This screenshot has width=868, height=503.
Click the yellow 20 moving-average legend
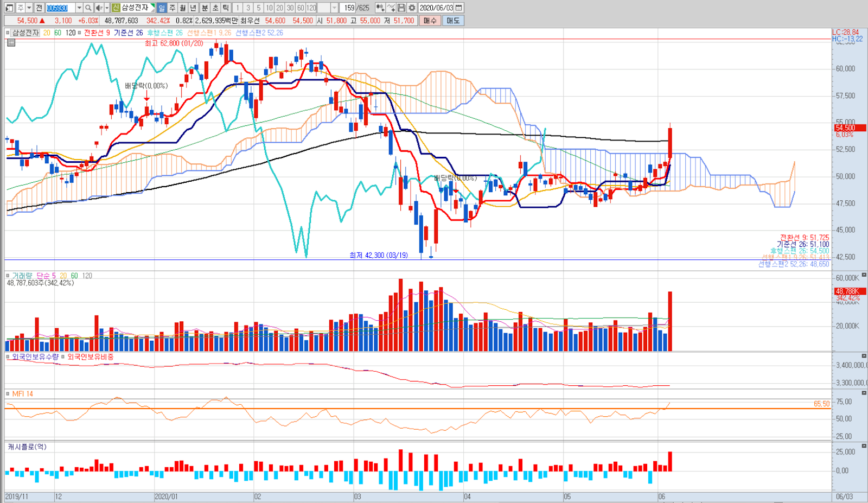[x=47, y=33]
